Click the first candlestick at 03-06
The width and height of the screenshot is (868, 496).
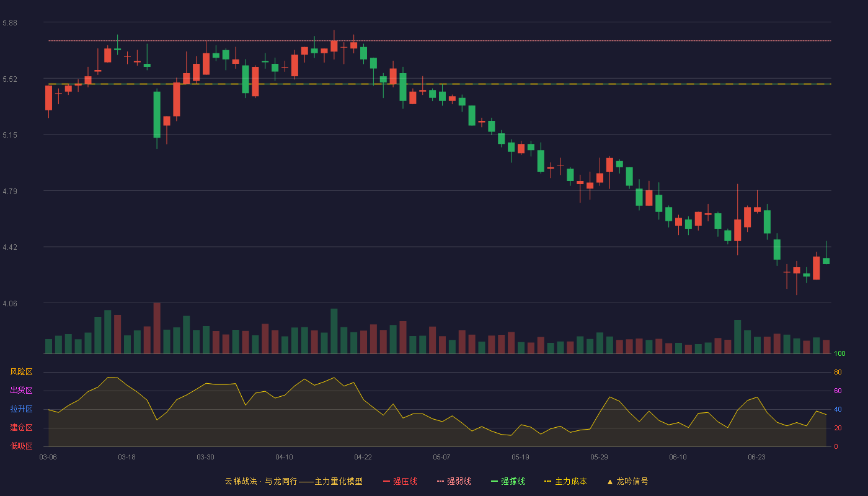[x=48, y=98]
